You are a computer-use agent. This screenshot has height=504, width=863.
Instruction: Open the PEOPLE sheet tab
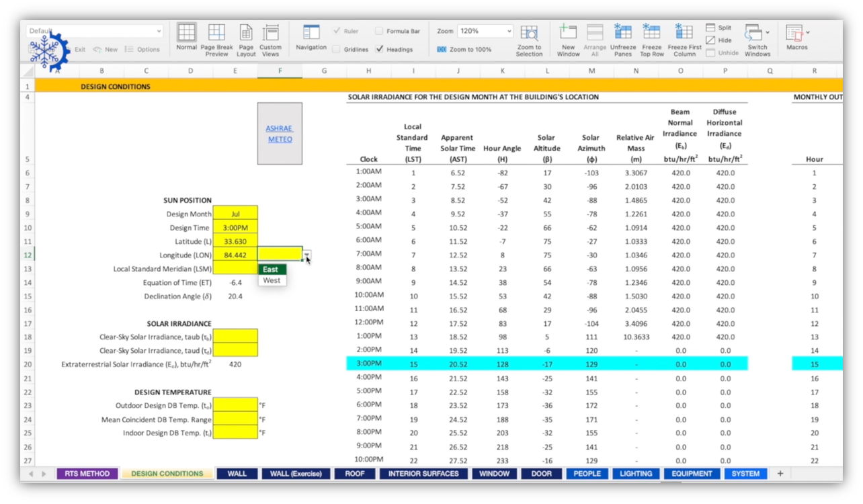click(587, 473)
